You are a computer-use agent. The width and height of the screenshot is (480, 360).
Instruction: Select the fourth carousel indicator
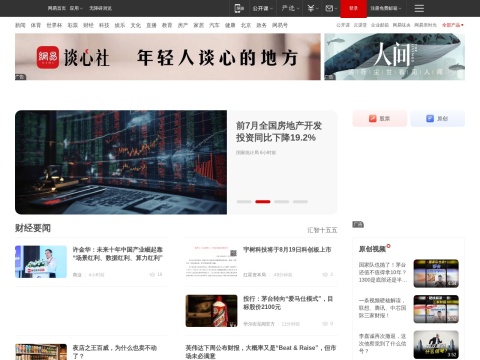click(300, 202)
